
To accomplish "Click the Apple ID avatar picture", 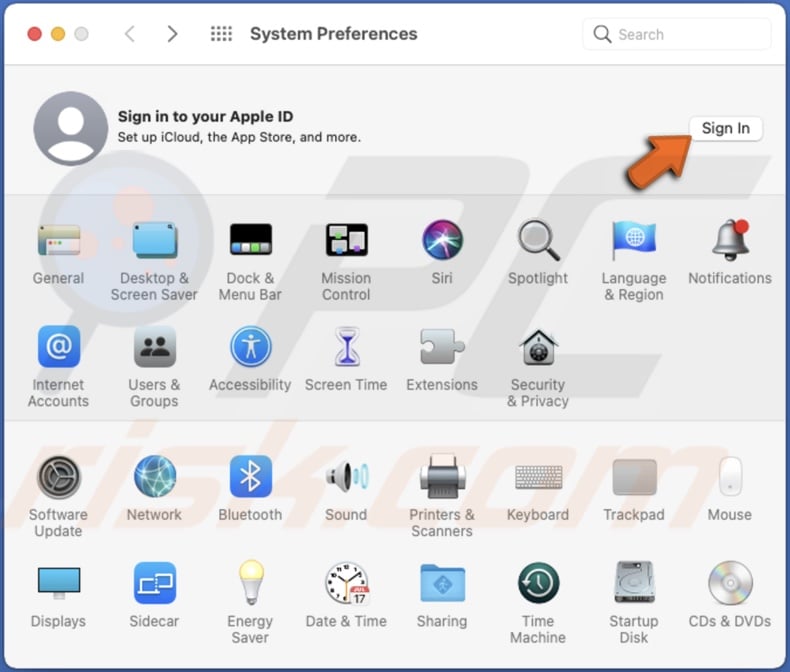I will [71, 128].
